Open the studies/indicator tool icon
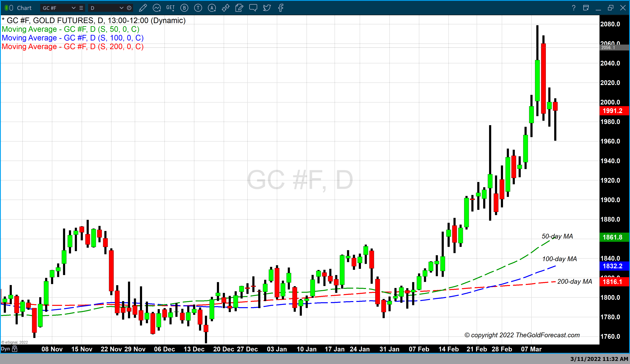 point(157,8)
